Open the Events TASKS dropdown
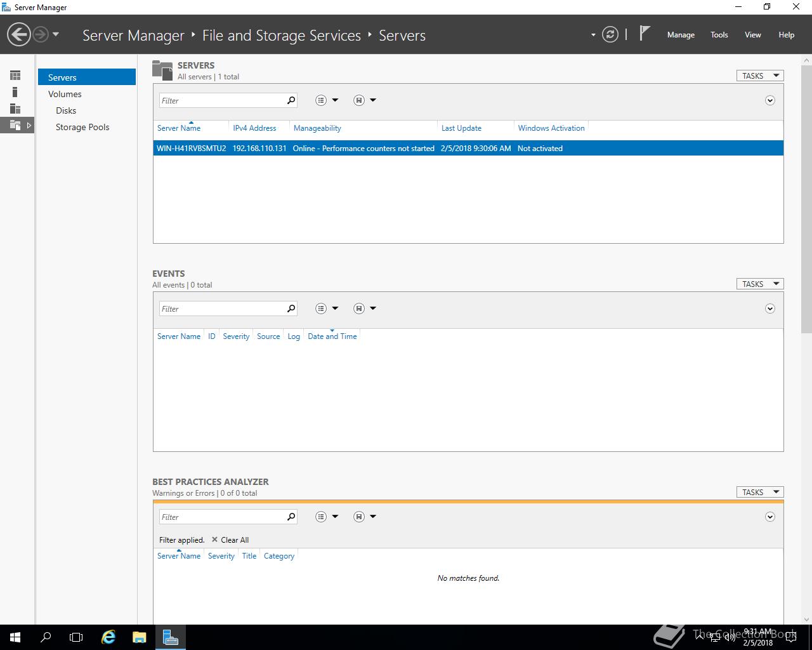This screenshot has height=650, width=812. 760,284
